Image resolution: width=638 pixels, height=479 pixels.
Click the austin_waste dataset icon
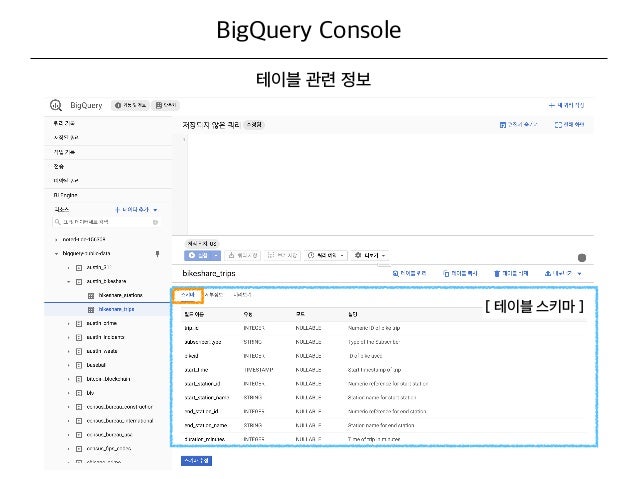79,351
